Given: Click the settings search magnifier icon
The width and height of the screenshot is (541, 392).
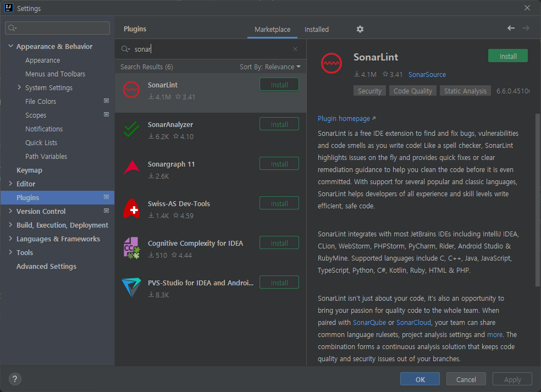Looking at the screenshot, I should point(13,28).
